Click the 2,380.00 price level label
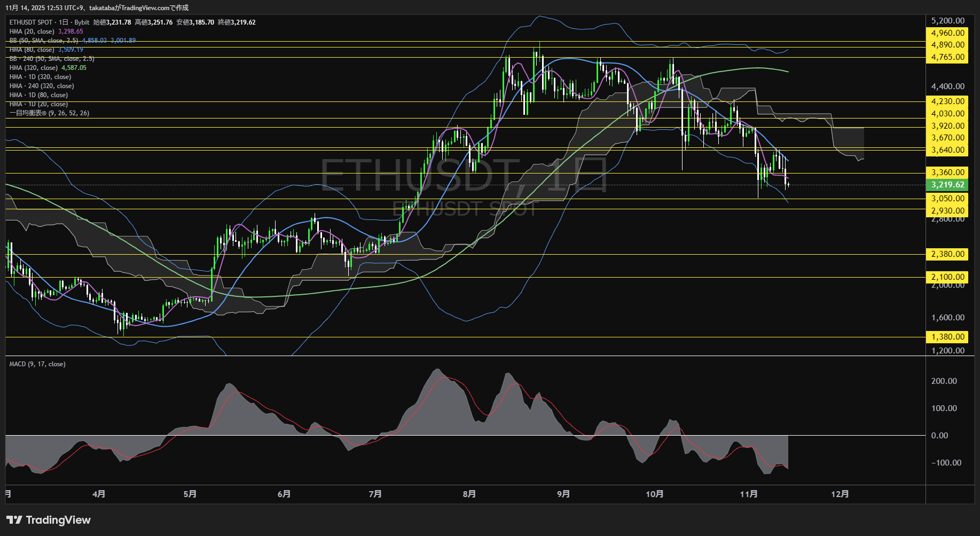 (947, 254)
